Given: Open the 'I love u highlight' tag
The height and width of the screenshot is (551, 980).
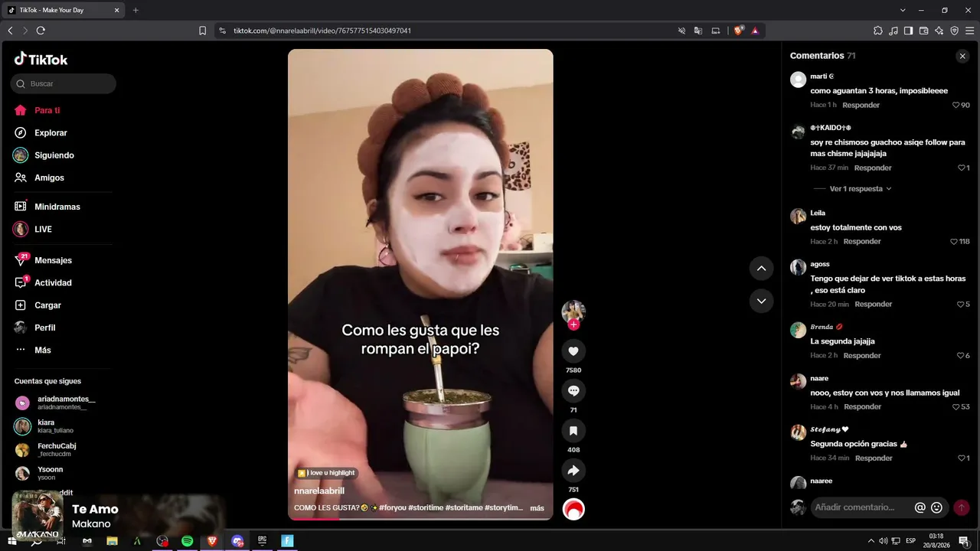Looking at the screenshot, I should tap(326, 473).
